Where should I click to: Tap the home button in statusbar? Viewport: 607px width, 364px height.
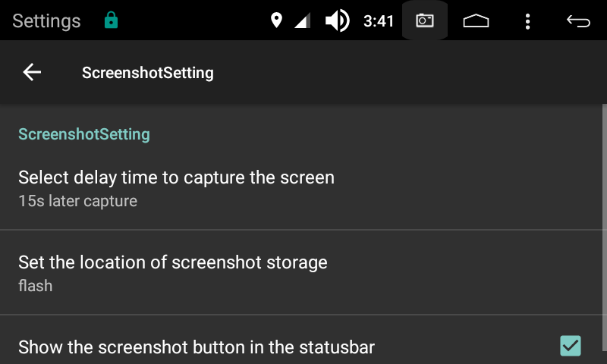(x=476, y=21)
